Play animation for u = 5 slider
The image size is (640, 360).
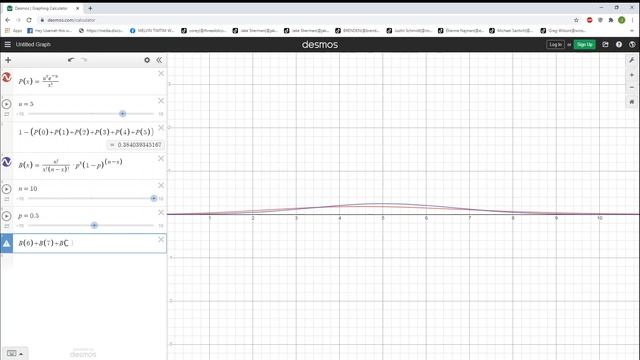click(7, 104)
